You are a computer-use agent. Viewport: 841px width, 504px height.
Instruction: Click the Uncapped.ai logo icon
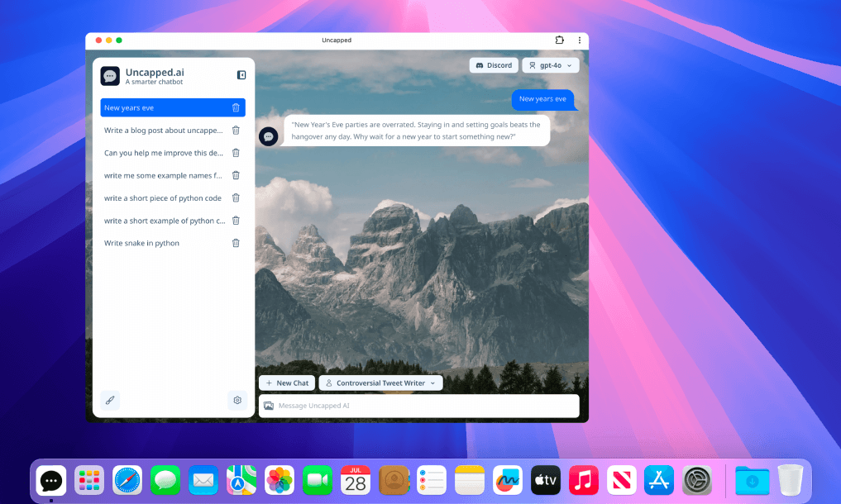110,76
